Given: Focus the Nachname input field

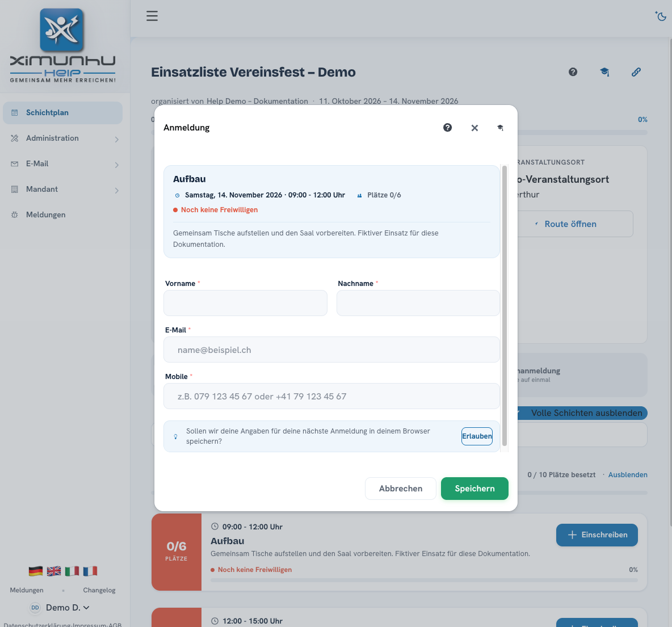Looking at the screenshot, I should tap(418, 303).
